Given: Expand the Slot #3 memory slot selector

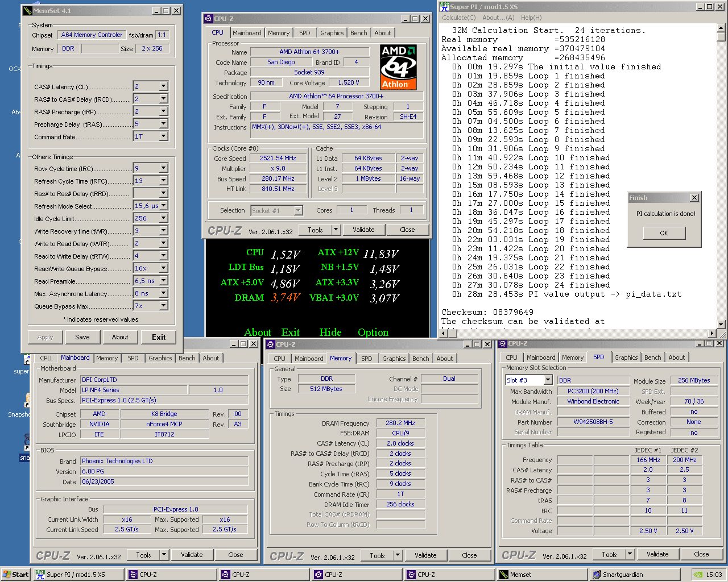Looking at the screenshot, I should coord(548,380).
